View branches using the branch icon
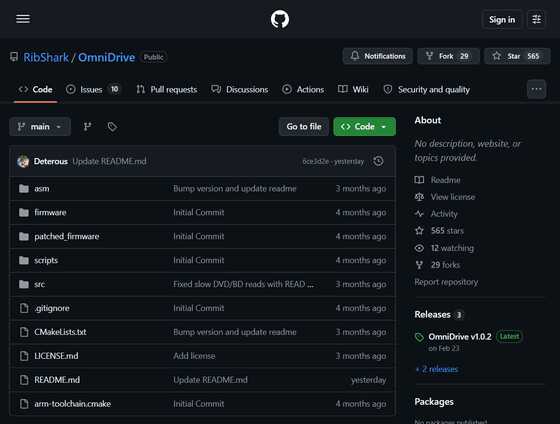 point(88,126)
